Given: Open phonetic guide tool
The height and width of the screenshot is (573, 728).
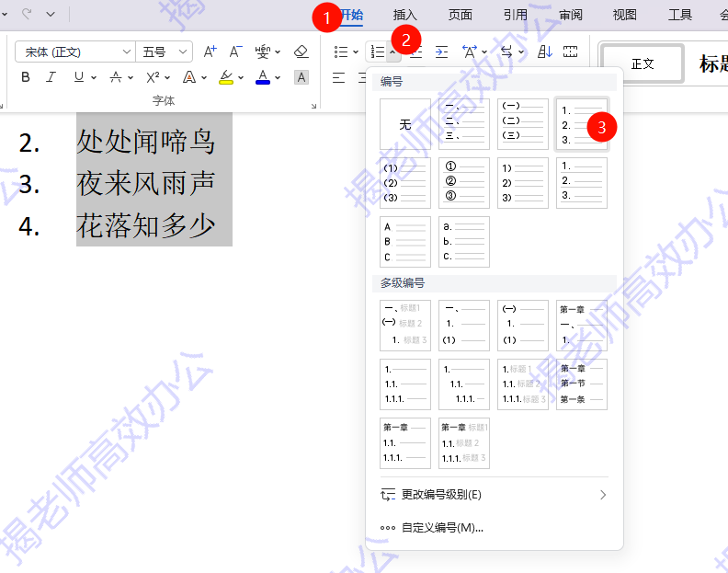Looking at the screenshot, I should pos(263,52).
